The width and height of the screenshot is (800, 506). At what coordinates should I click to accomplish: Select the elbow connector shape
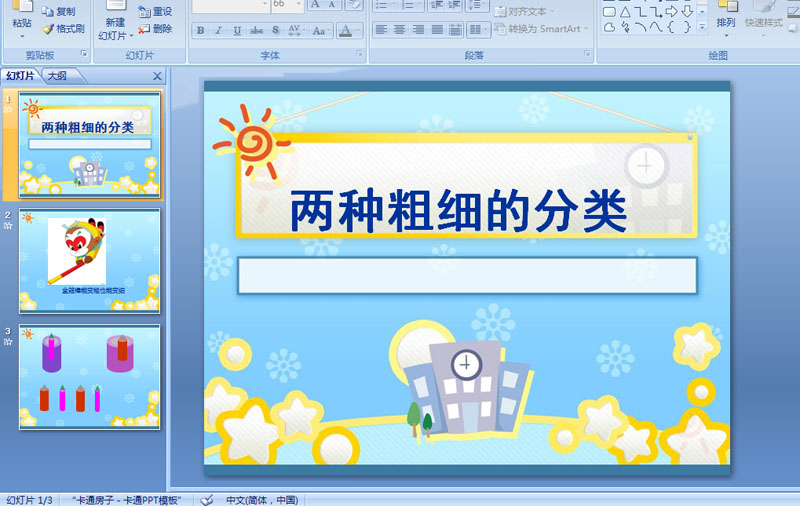pos(640,11)
